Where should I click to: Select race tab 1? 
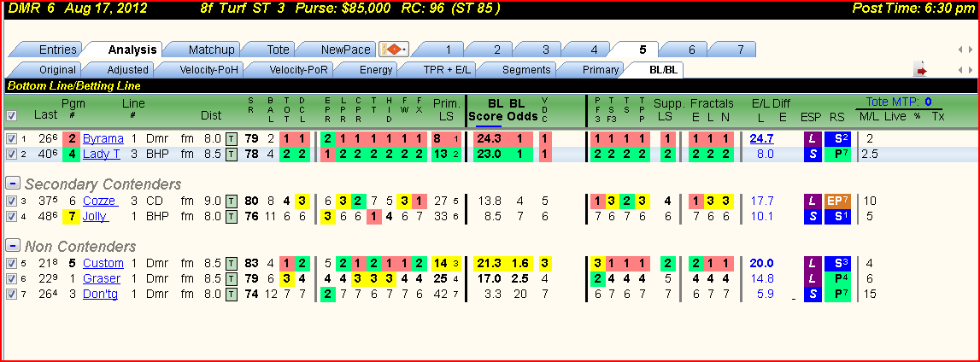[x=448, y=50]
